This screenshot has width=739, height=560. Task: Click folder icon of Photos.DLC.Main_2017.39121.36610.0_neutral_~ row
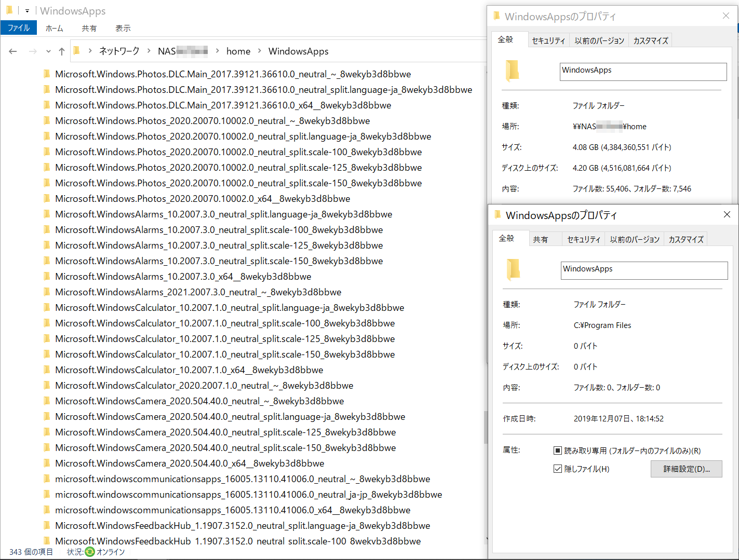pyautogui.click(x=47, y=74)
